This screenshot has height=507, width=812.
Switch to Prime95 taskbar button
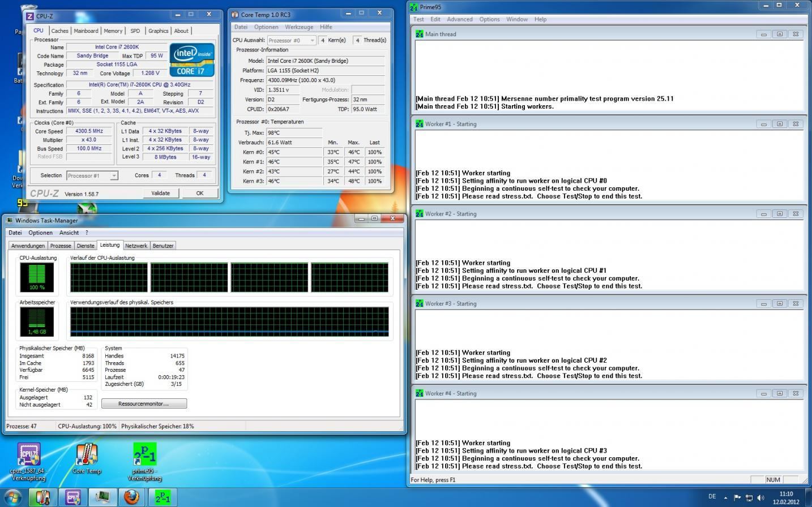[163, 497]
